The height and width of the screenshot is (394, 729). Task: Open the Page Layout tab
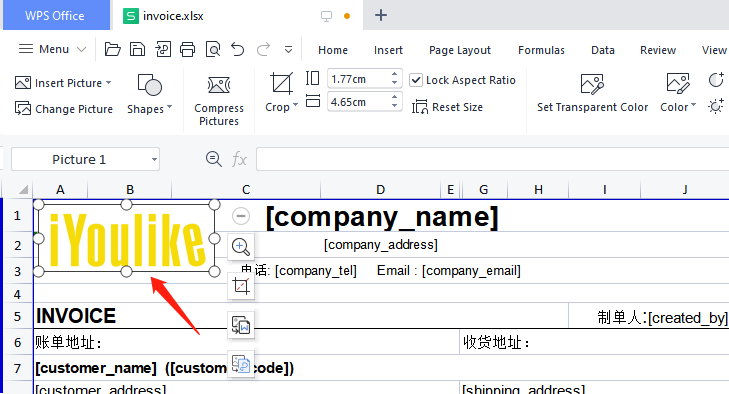click(x=460, y=50)
